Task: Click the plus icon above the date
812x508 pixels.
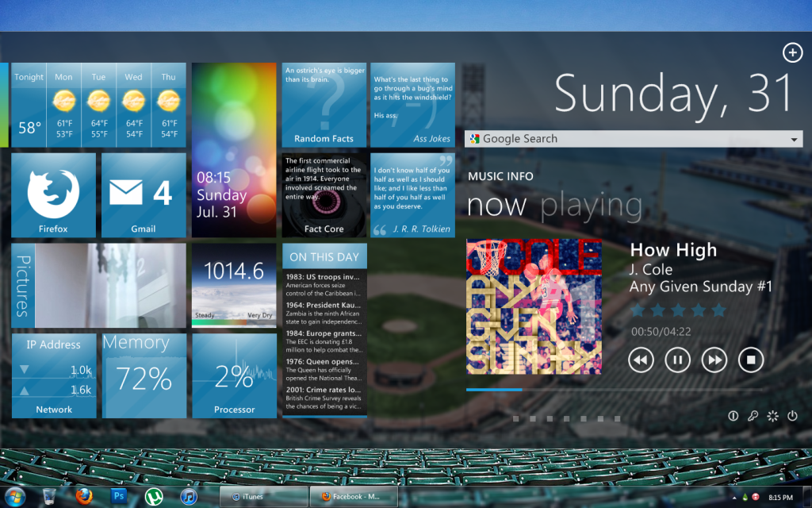Action: click(x=792, y=52)
